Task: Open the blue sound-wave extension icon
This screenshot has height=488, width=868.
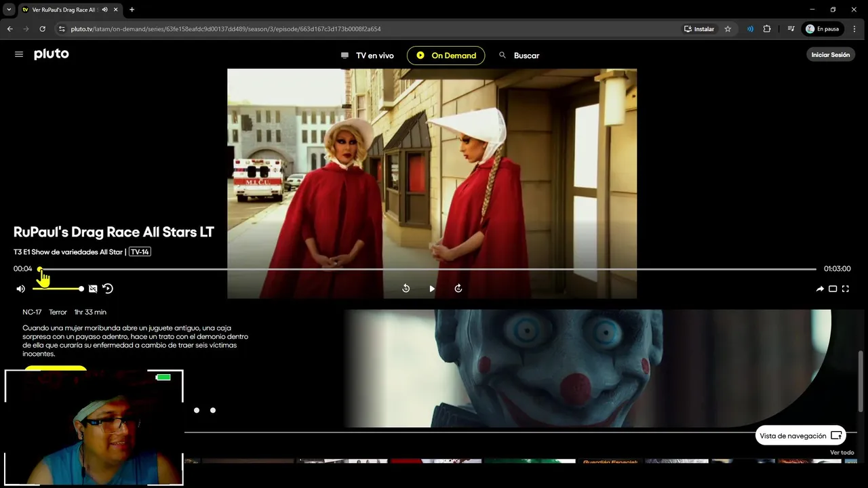Action: 750,29
